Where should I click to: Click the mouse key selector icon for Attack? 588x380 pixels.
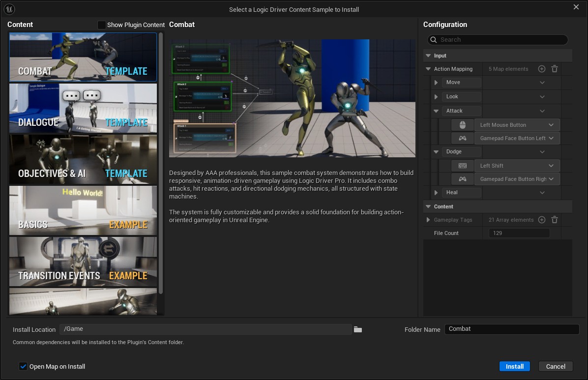click(462, 125)
